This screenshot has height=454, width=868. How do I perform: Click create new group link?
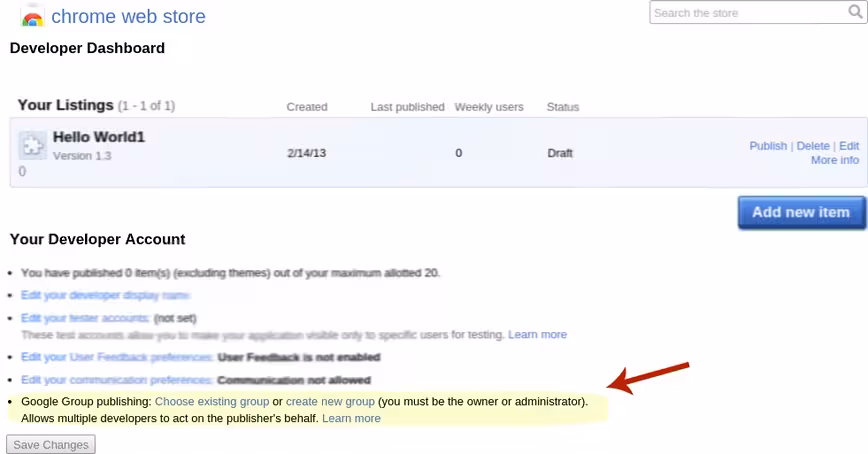(x=330, y=401)
